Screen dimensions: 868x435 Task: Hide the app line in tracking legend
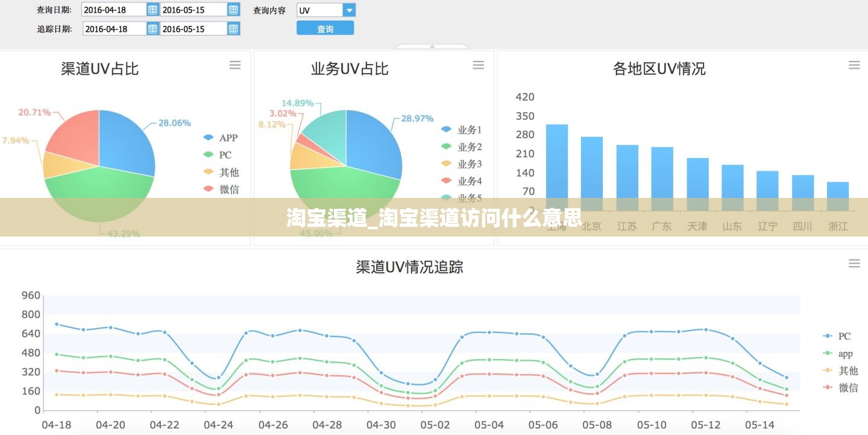point(838,354)
